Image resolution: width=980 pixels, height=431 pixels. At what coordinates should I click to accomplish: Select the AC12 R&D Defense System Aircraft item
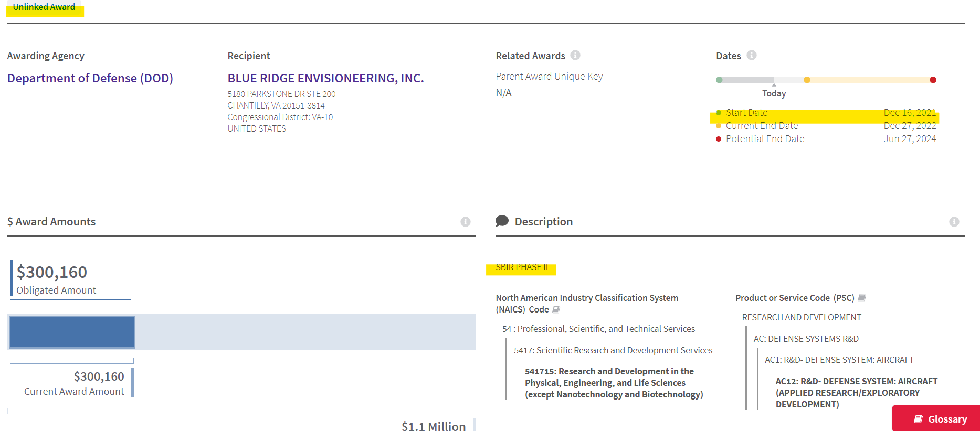(x=856, y=393)
